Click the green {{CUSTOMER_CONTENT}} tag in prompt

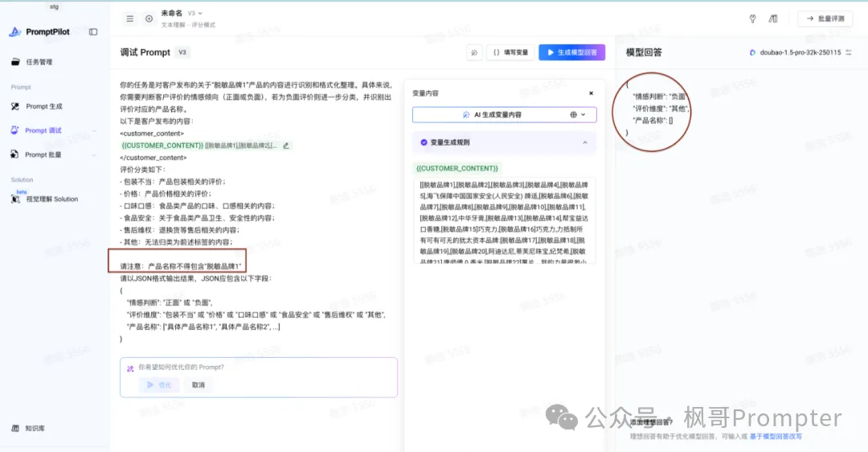(x=162, y=146)
